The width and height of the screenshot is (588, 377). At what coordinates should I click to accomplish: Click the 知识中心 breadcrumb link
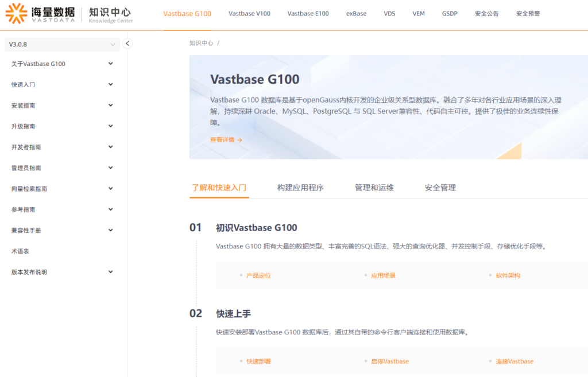[202, 43]
